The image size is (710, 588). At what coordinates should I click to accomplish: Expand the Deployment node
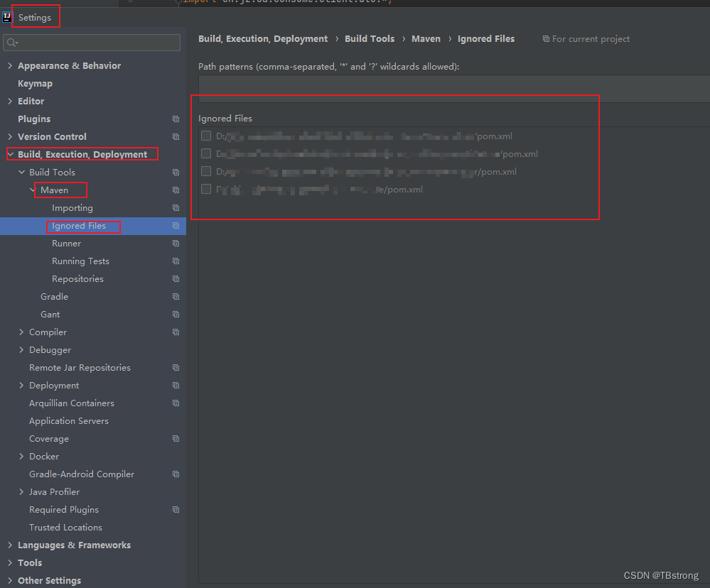click(x=21, y=386)
